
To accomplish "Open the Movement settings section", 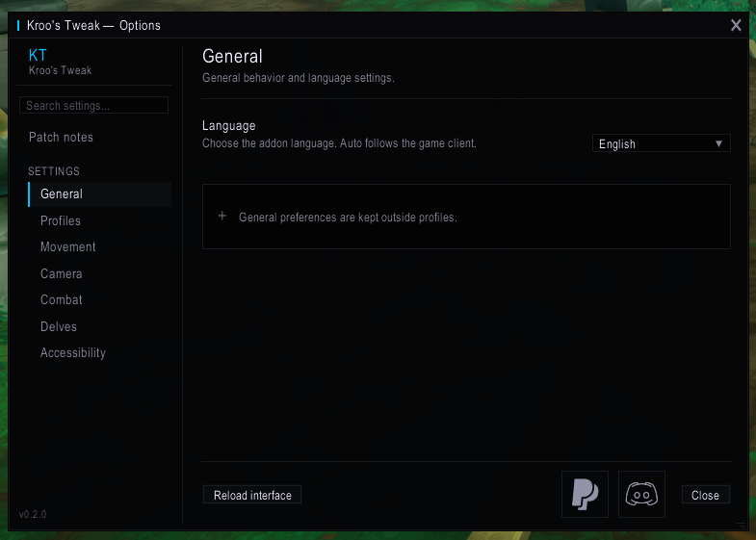I will (x=68, y=247).
